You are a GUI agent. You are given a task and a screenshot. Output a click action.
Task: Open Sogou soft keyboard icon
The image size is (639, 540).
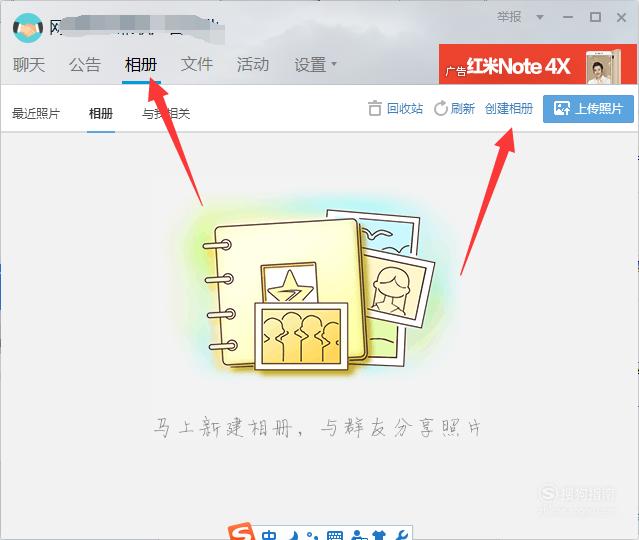tap(335, 535)
